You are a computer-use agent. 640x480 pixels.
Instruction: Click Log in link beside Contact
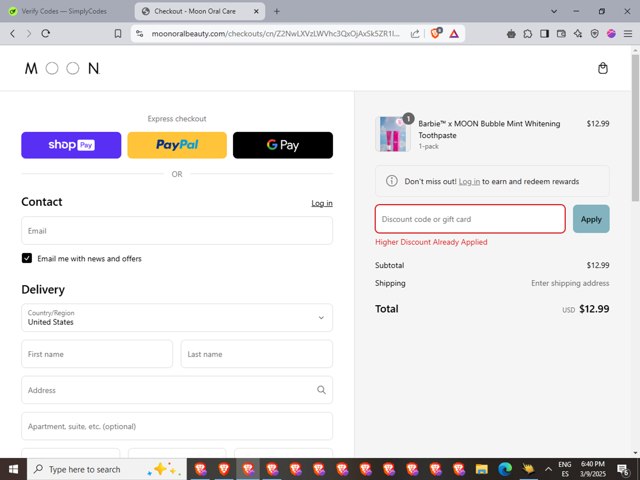[322, 203]
